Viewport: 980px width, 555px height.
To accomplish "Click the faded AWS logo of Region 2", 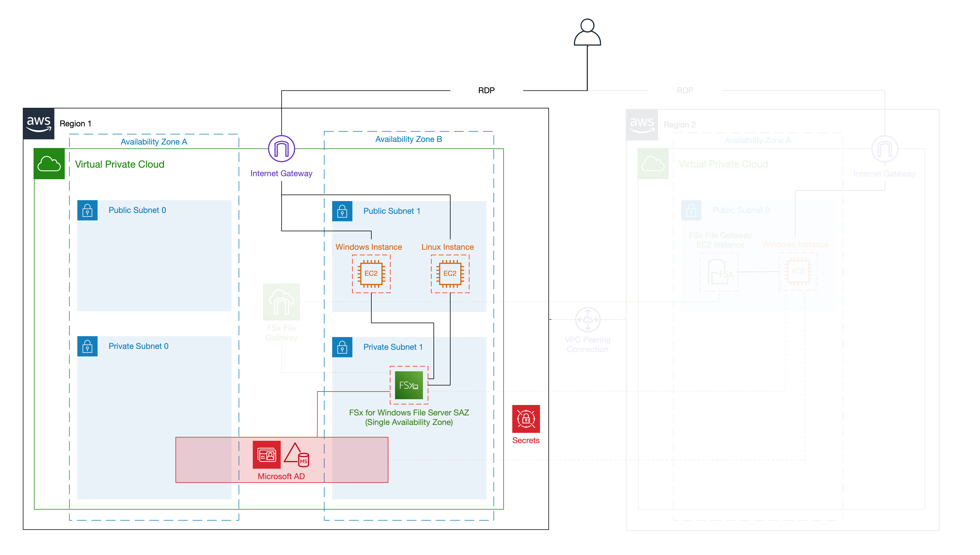I will tap(642, 125).
